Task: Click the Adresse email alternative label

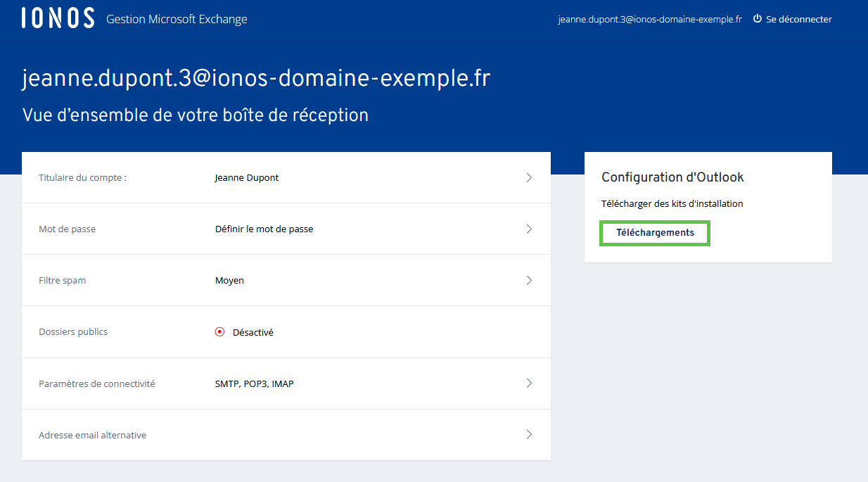Action: pos(92,436)
